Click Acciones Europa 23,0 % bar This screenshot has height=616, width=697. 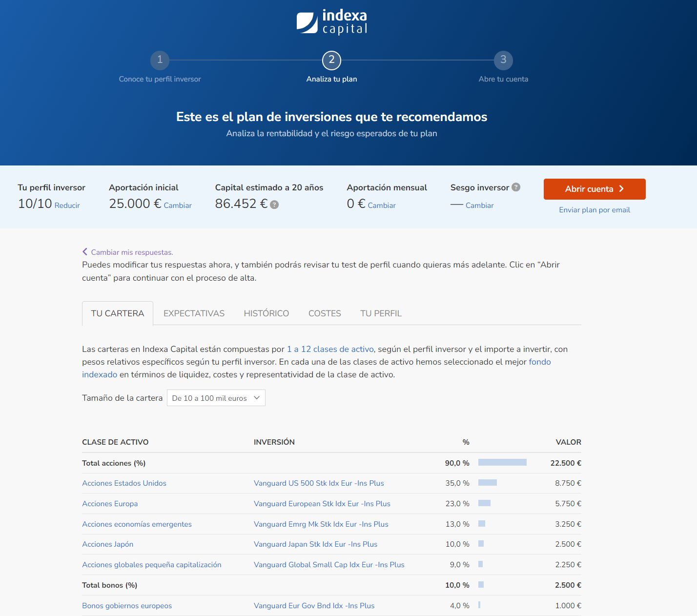pos(484,503)
